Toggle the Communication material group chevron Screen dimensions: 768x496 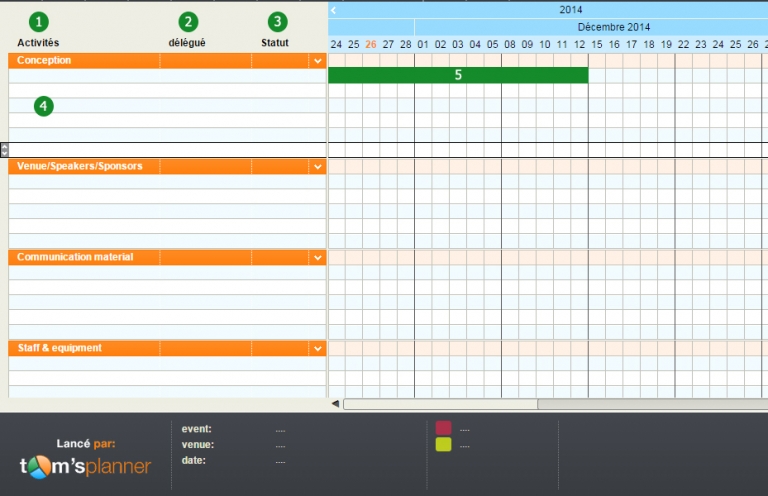317,258
